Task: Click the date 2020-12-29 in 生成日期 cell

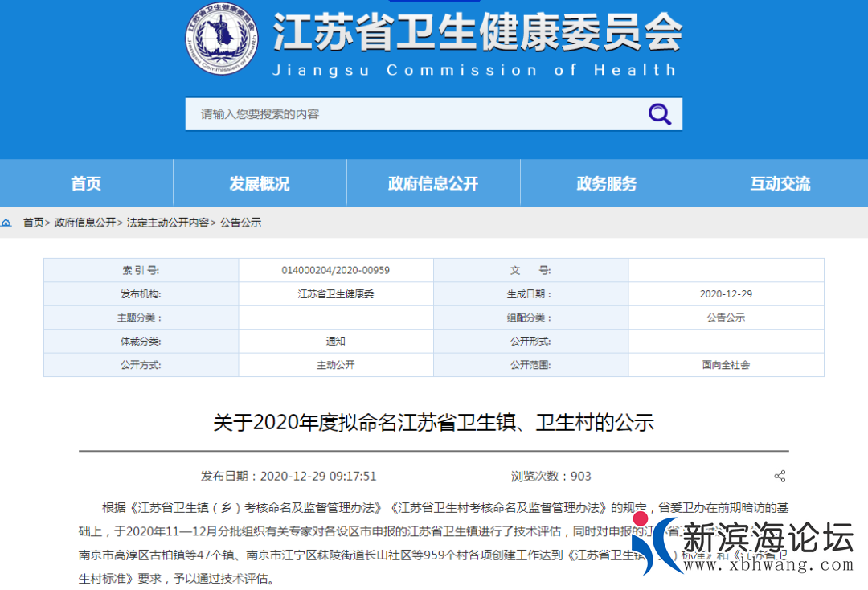Action: tap(726, 293)
